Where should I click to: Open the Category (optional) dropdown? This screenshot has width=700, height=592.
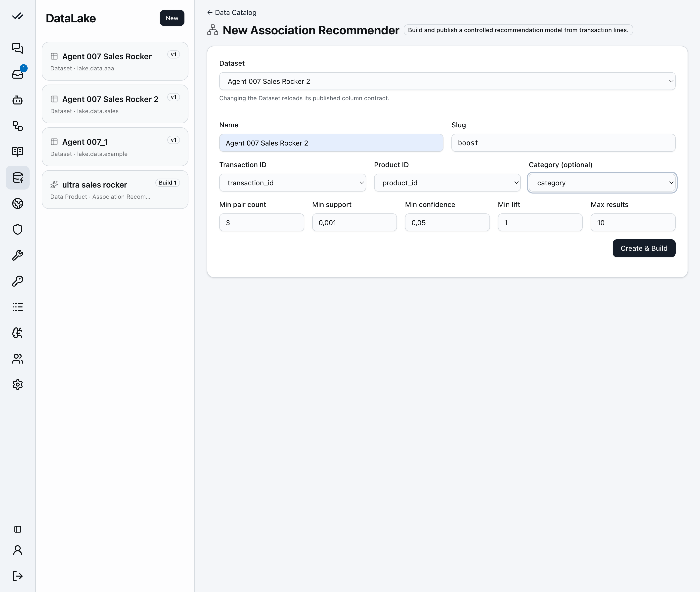click(x=602, y=183)
